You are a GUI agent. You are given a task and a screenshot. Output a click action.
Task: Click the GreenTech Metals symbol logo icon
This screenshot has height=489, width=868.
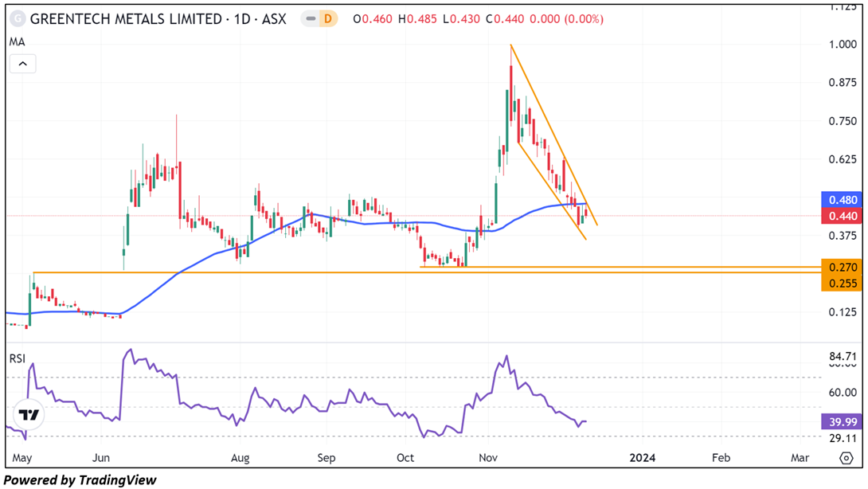(18, 19)
